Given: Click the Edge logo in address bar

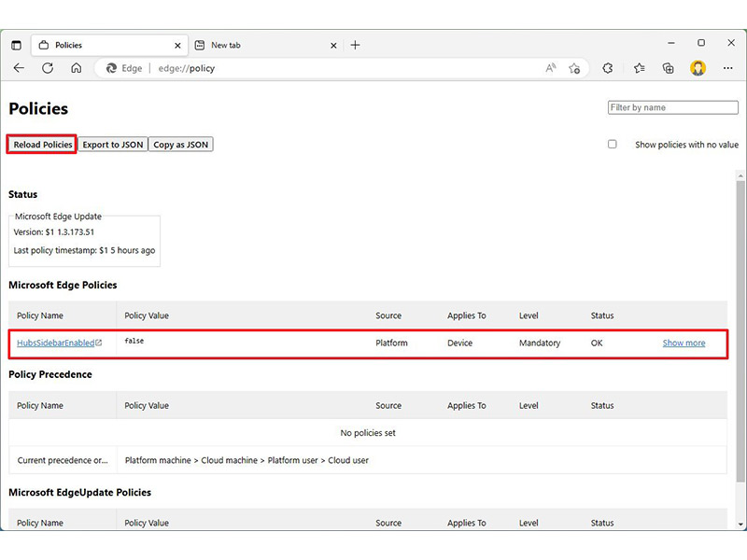Looking at the screenshot, I should tap(111, 68).
